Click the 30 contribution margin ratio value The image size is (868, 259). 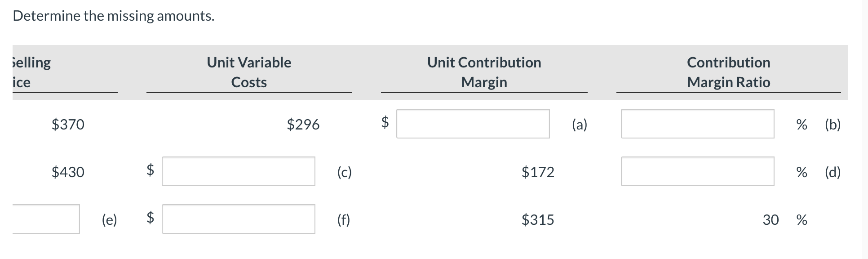tap(771, 219)
